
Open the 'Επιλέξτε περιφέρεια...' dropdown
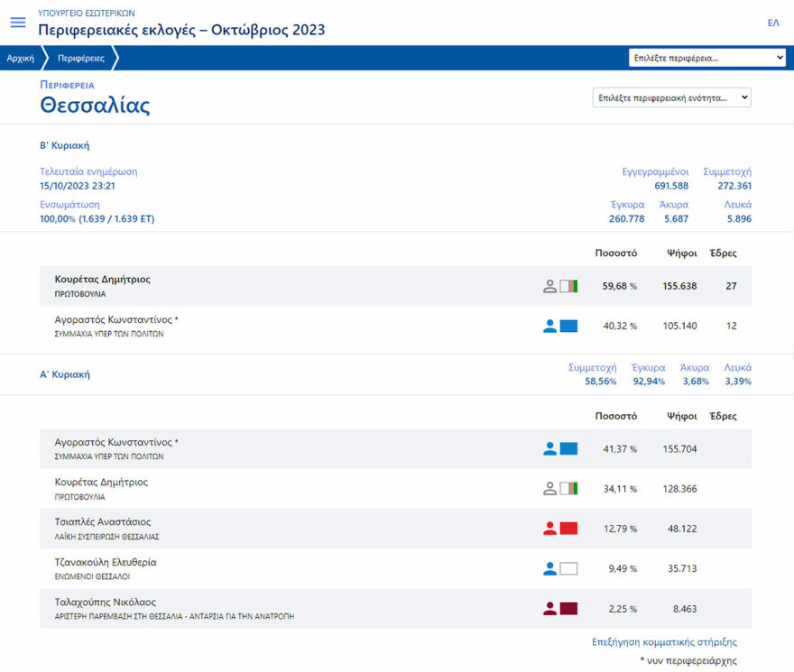(707, 58)
